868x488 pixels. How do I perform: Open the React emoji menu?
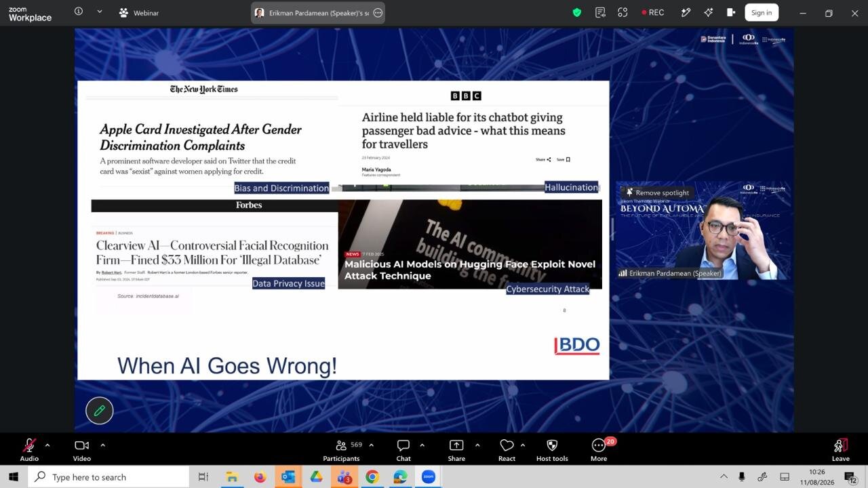pos(507,449)
